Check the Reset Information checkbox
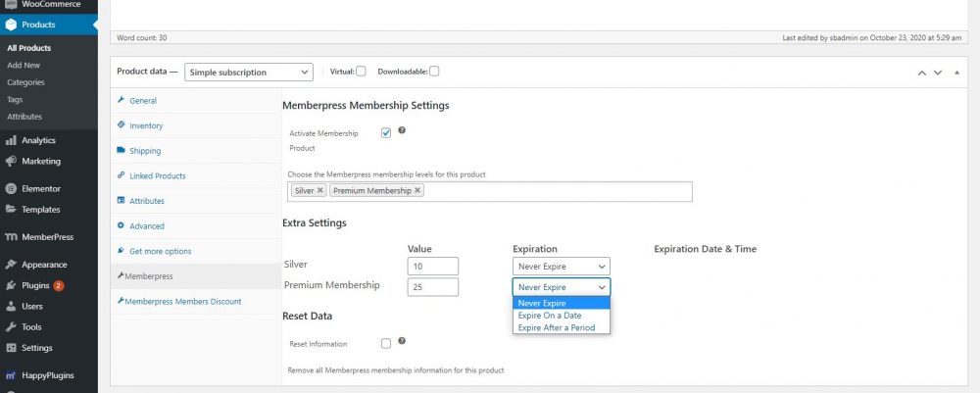The image size is (980, 393). click(x=385, y=343)
